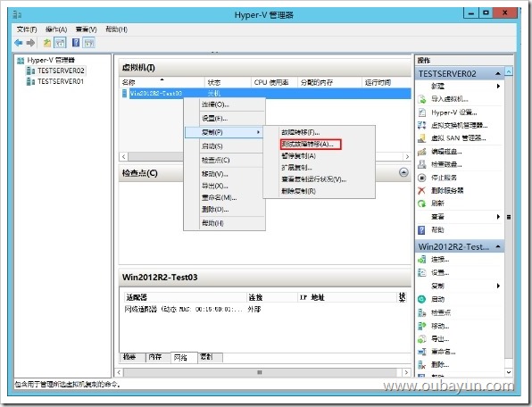Choose 暂停复制(A) in the submenu

[319, 155]
